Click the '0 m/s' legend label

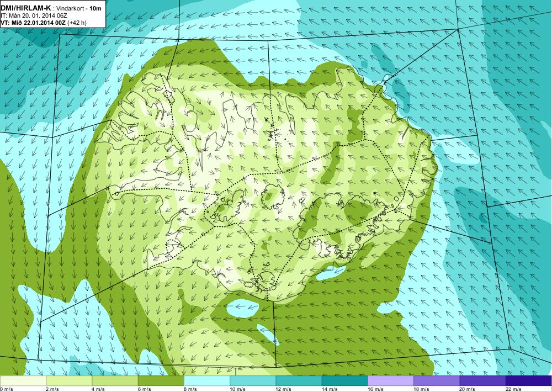coord(6,389)
